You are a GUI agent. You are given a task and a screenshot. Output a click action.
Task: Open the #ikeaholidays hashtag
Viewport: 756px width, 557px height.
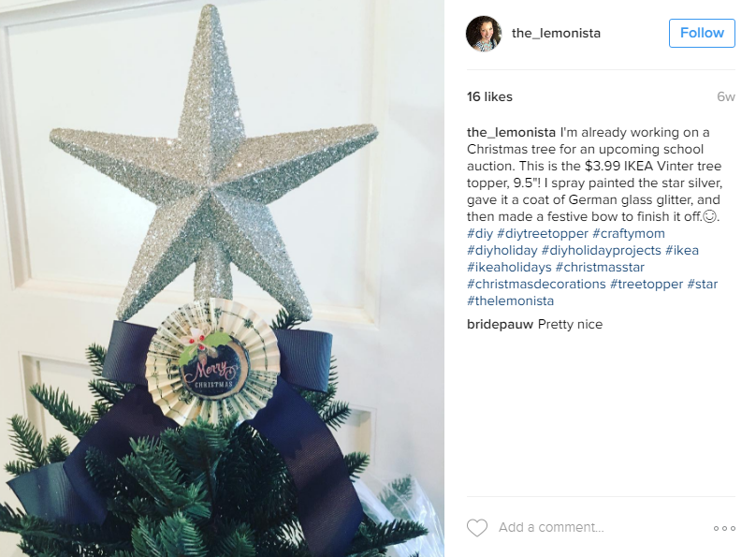pos(509,267)
